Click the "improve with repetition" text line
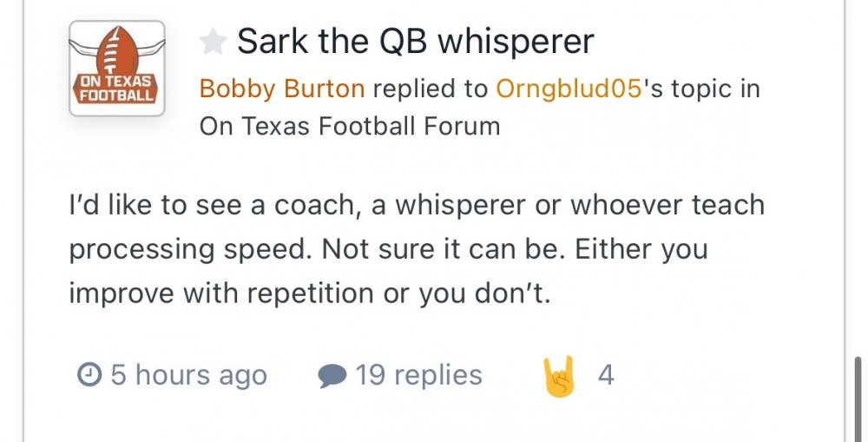Viewport: 868px width, 442px height. coord(310,293)
